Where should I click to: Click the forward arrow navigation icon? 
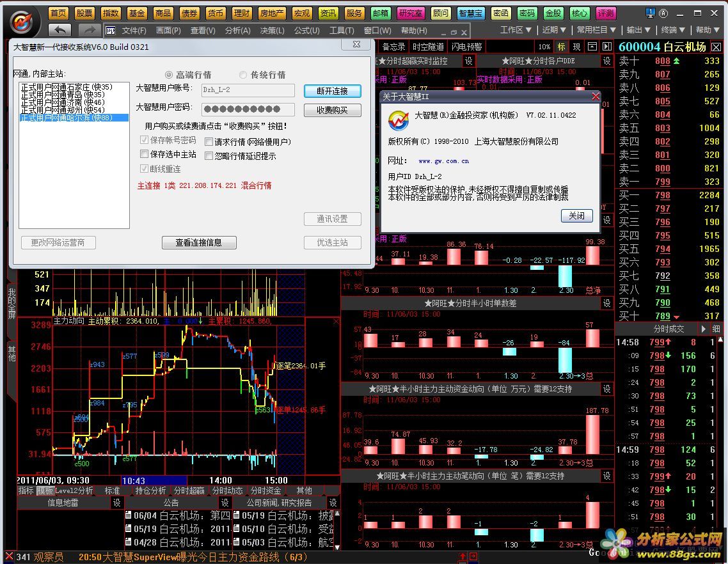(89, 31)
